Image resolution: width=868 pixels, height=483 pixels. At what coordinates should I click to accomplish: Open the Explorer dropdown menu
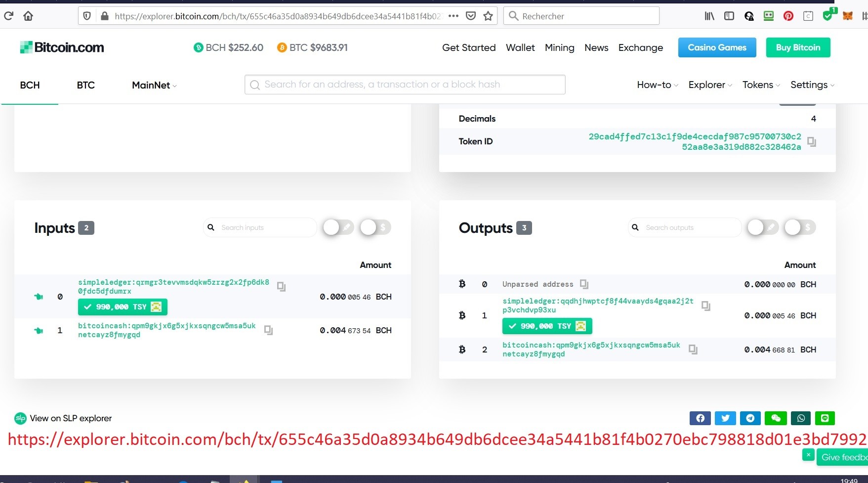click(x=710, y=85)
